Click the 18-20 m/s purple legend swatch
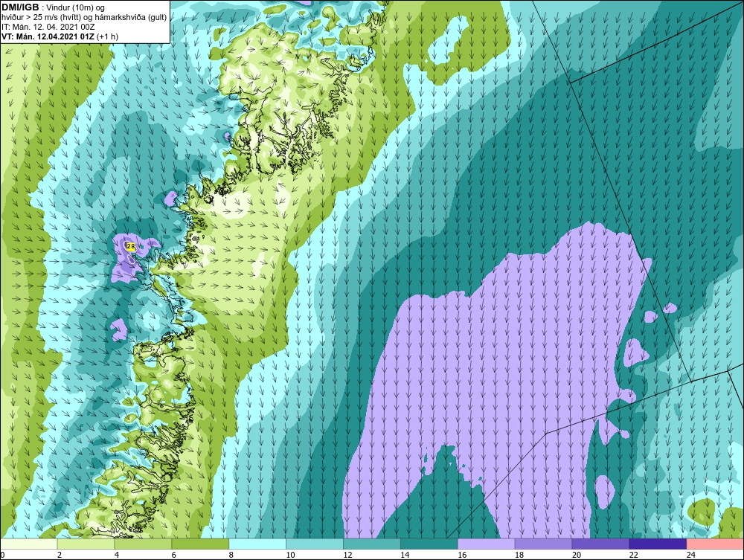The height and width of the screenshot is (560, 744). click(543, 544)
